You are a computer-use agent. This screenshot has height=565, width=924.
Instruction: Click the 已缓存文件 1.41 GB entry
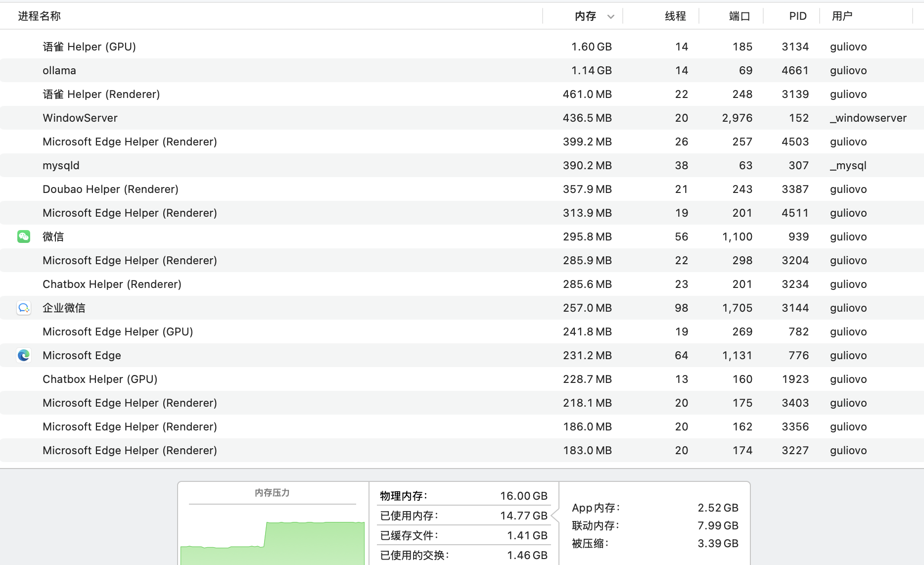click(x=463, y=535)
